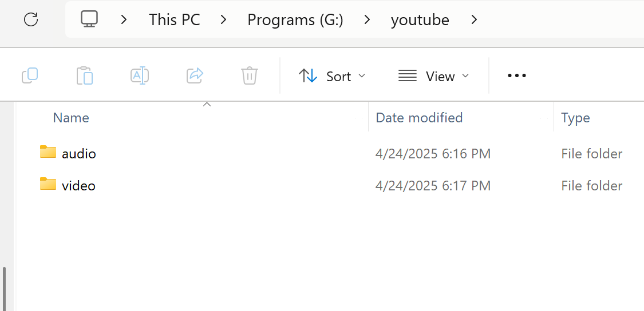Click the Refresh icon

31,19
